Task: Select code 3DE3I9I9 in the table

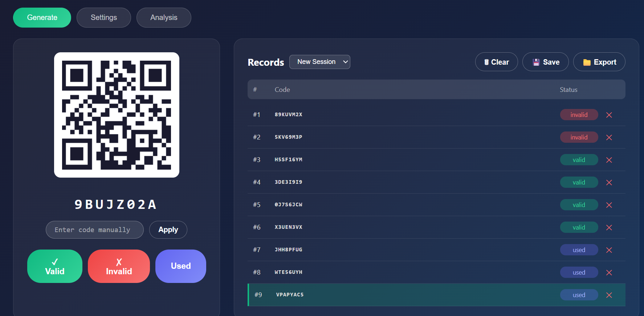Action: (289, 182)
